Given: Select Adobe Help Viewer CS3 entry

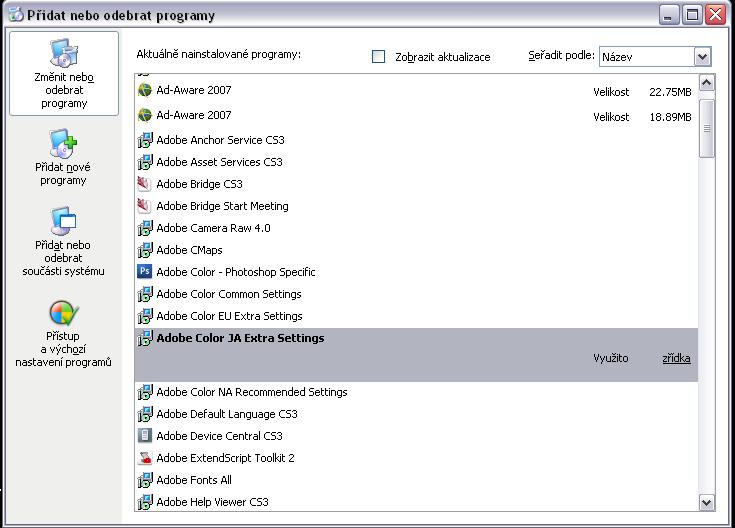Looking at the screenshot, I should click(x=212, y=502).
